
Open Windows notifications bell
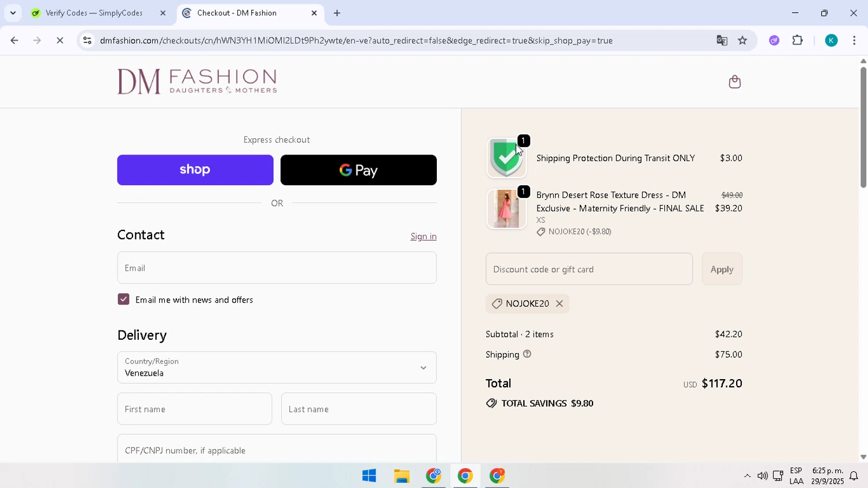click(854, 476)
